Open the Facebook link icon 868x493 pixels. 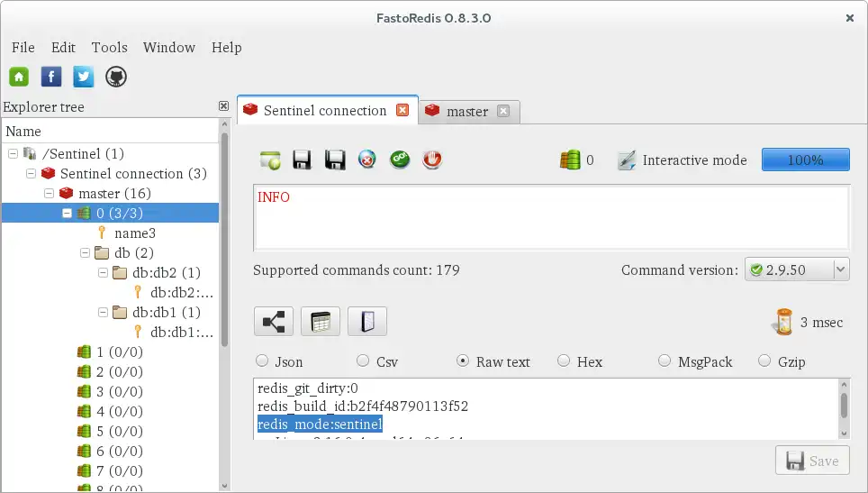click(x=51, y=77)
